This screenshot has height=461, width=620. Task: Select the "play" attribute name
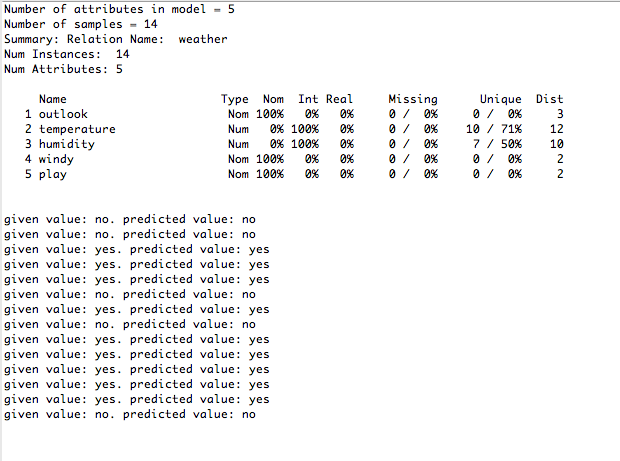[52, 174]
